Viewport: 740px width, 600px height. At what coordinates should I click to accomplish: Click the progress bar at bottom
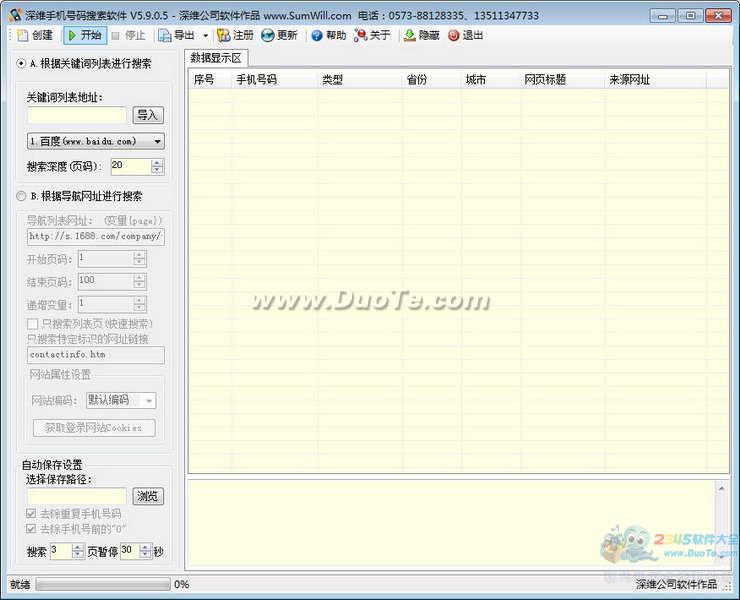(x=103, y=584)
